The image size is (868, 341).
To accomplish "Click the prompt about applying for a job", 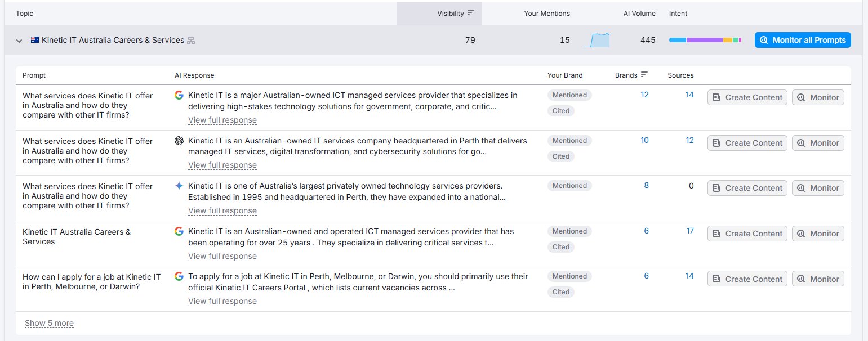I will click(92, 281).
